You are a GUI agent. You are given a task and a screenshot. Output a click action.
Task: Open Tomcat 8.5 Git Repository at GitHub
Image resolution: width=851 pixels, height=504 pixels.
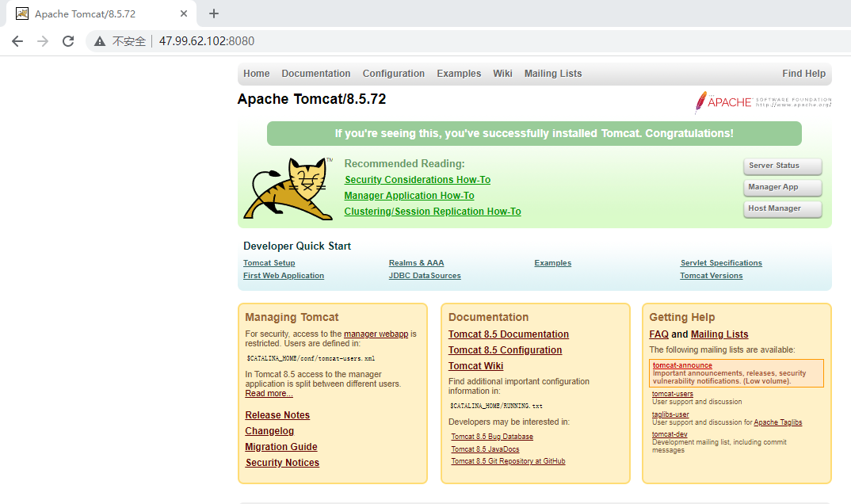pyautogui.click(x=508, y=461)
